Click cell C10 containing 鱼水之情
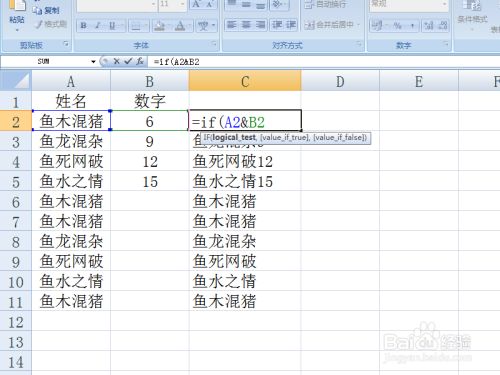The width and height of the screenshot is (500, 375). pos(245,281)
